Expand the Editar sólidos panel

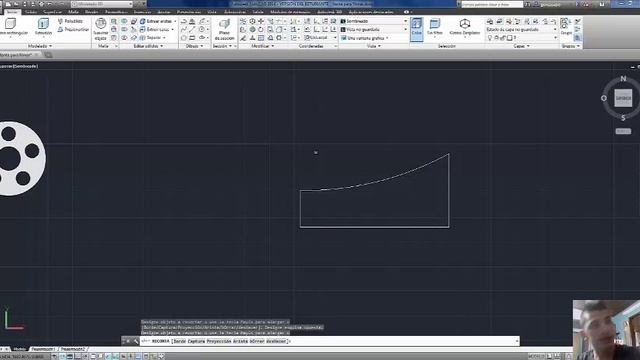(x=148, y=46)
